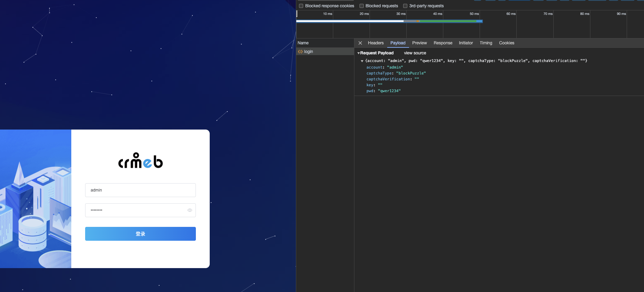Select the captchaVerification payload line
The width and height of the screenshot is (644, 292).
click(x=392, y=79)
